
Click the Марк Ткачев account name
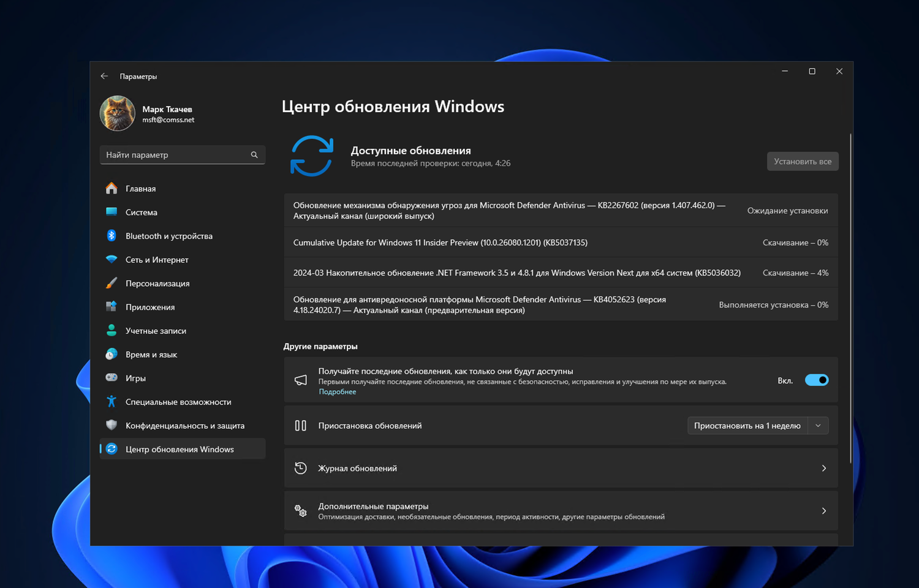pyautogui.click(x=167, y=109)
